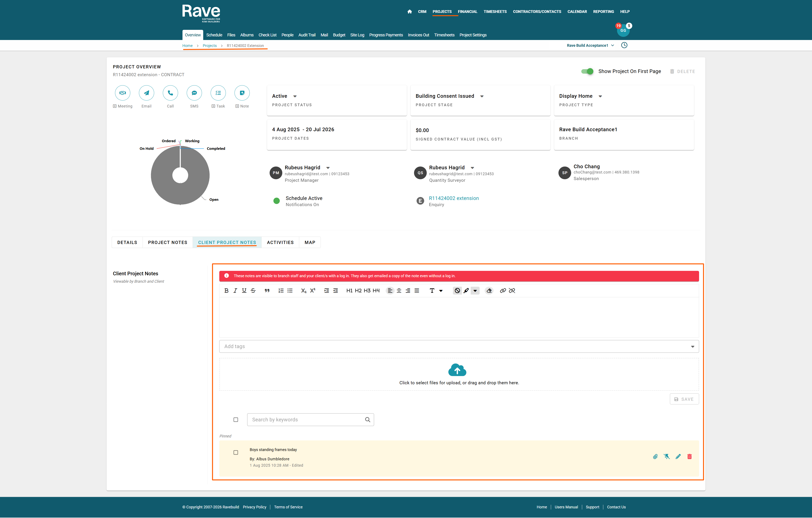Click the Meeting handshake icon

pos(122,93)
